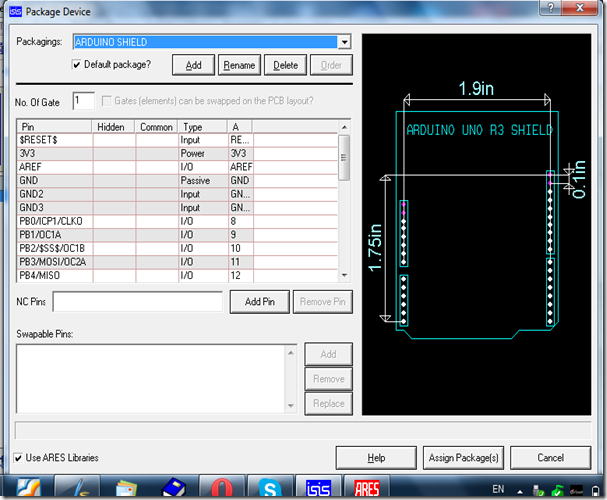
Task: Click the Common column header
Action: [x=156, y=127]
